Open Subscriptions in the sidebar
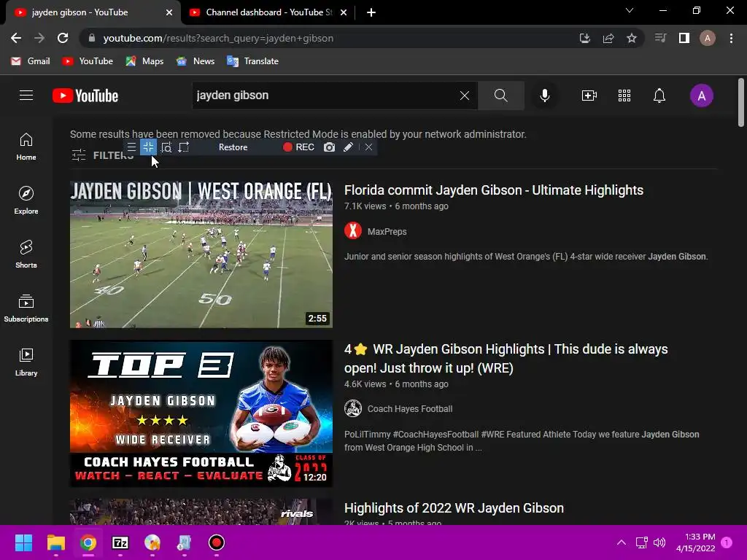 26,308
